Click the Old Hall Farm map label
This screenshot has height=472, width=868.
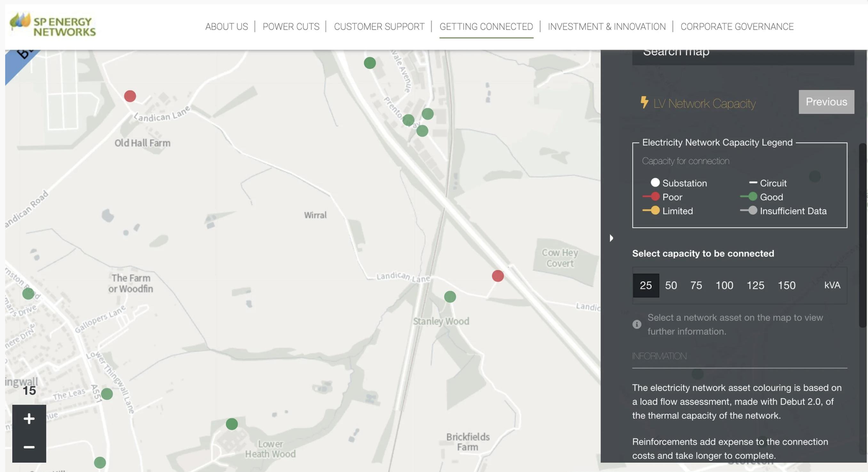(x=142, y=143)
